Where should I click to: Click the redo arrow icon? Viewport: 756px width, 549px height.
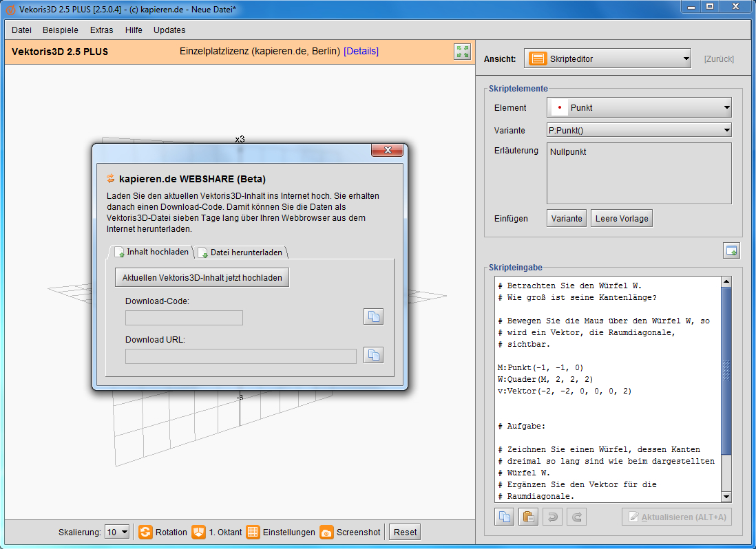[577, 517]
